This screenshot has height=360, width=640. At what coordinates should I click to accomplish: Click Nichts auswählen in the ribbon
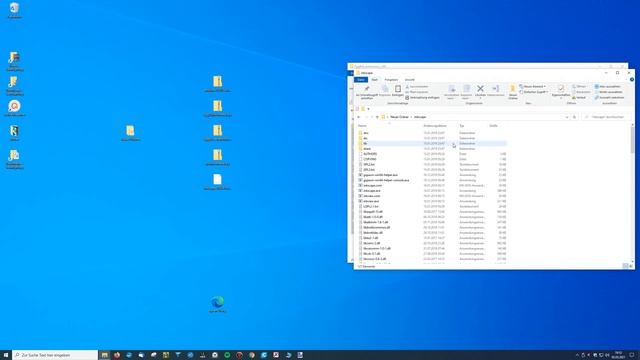click(x=608, y=92)
